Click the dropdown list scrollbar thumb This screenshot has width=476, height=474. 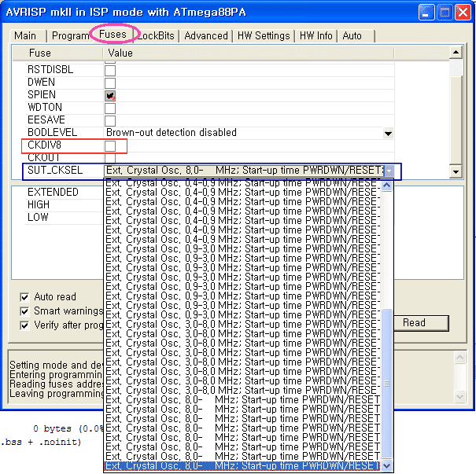pos(387,384)
